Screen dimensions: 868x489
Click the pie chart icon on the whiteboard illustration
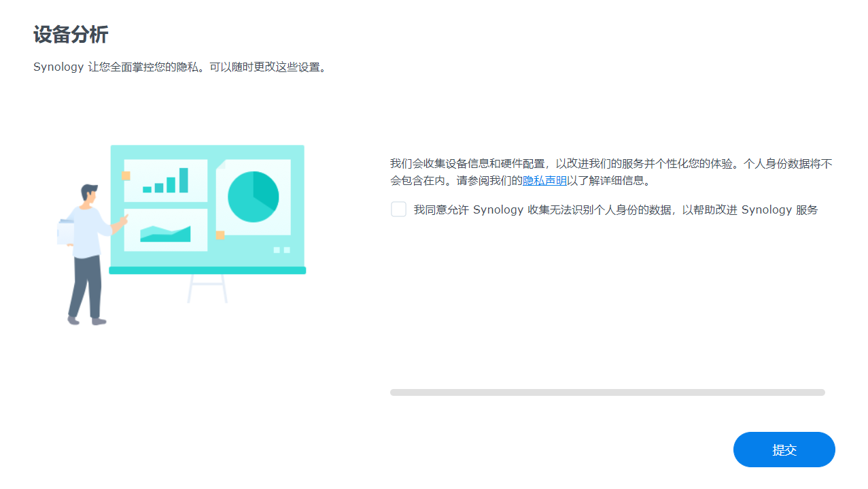tap(254, 196)
